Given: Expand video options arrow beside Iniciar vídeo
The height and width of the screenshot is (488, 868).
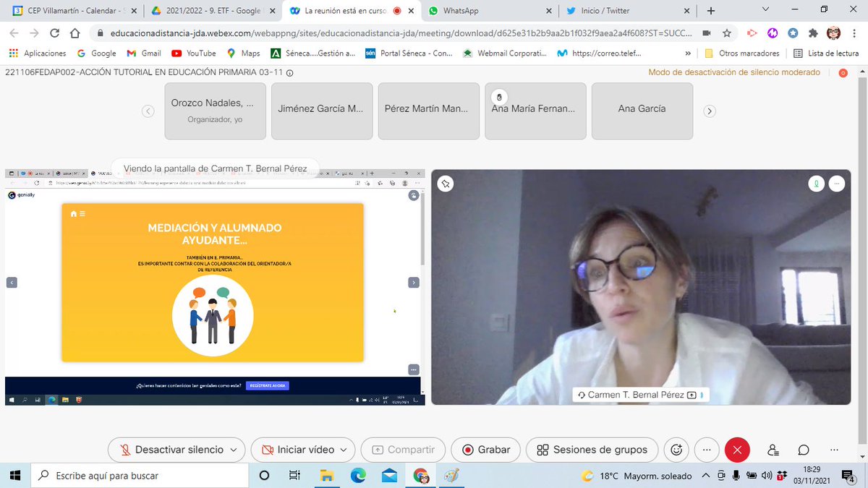Looking at the screenshot, I should pyautogui.click(x=344, y=450).
